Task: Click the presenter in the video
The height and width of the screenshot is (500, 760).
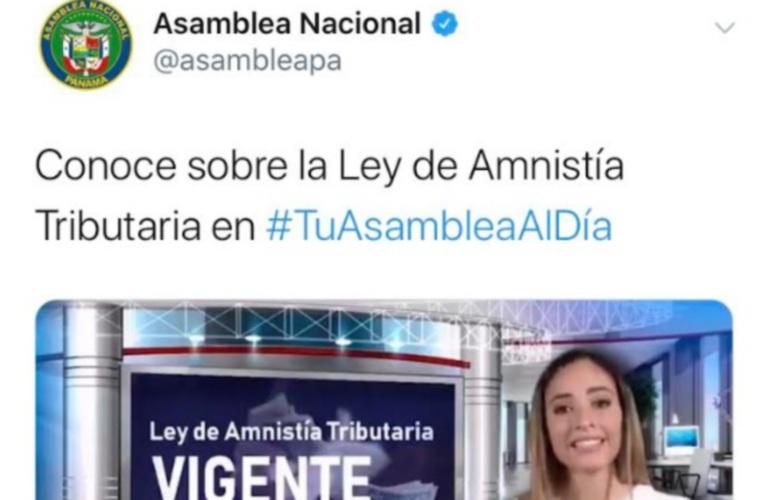Action: (591, 426)
